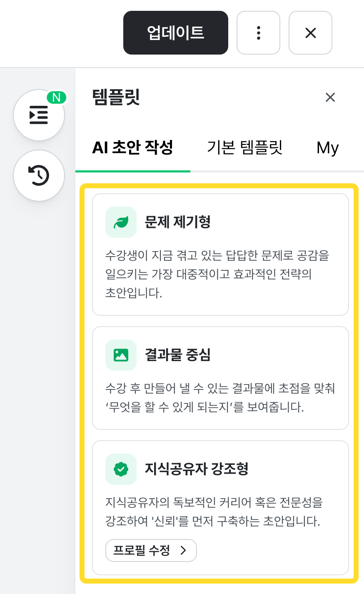Open the version history clock icon
364x594 pixels.
39,175
